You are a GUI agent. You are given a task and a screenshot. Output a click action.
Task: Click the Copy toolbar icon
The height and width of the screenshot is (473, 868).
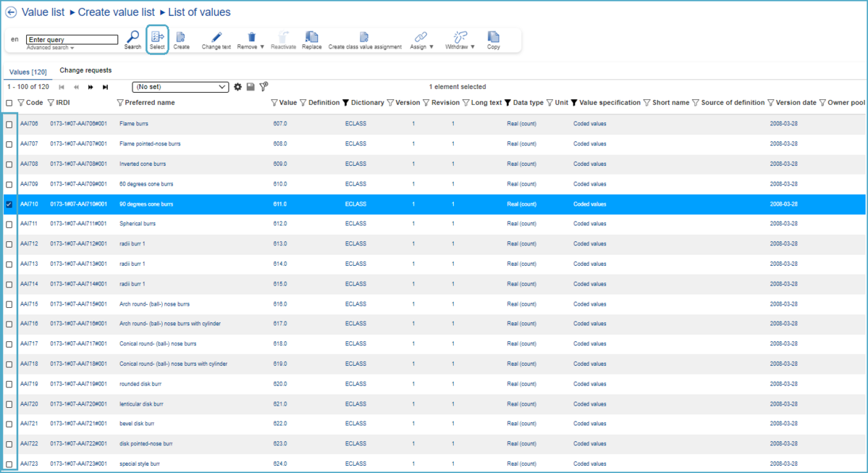pyautogui.click(x=493, y=37)
